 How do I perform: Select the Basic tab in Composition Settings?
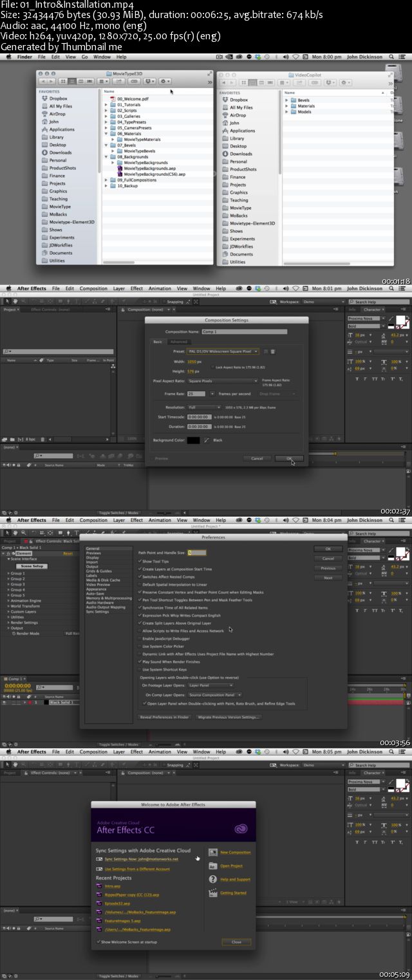click(x=158, y=342)
